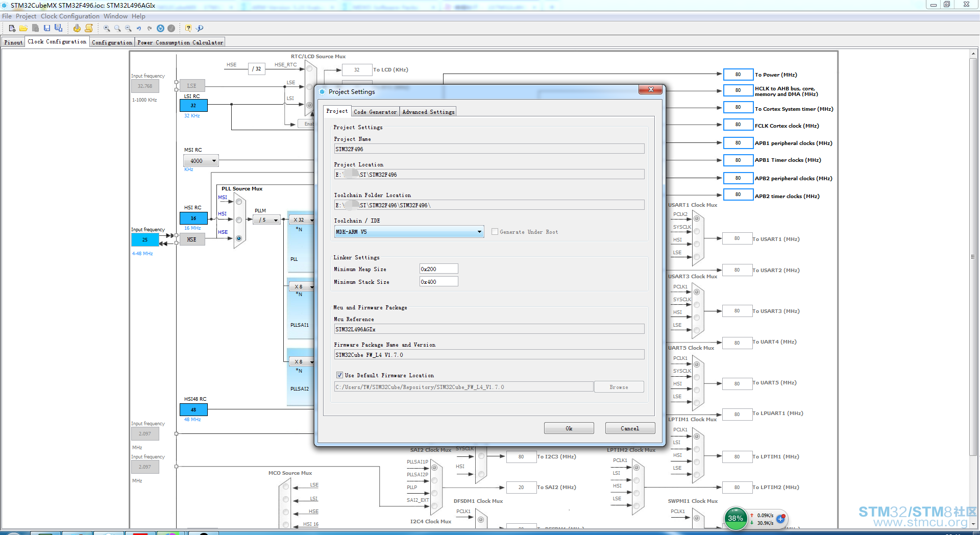Click the Save Project floppy icon
The height and width of the screenshot is (535, 980).
(x=47, y=28)
